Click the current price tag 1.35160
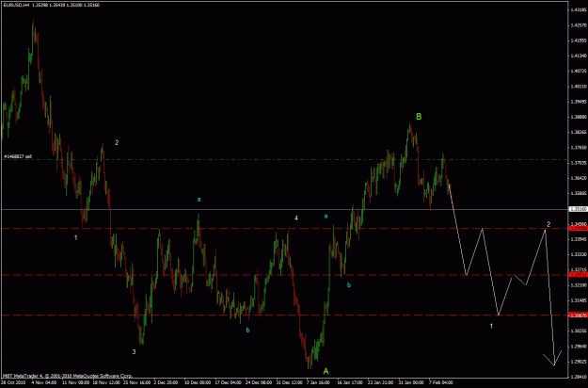This screenshot has height=388, width=588. point(579,209)
